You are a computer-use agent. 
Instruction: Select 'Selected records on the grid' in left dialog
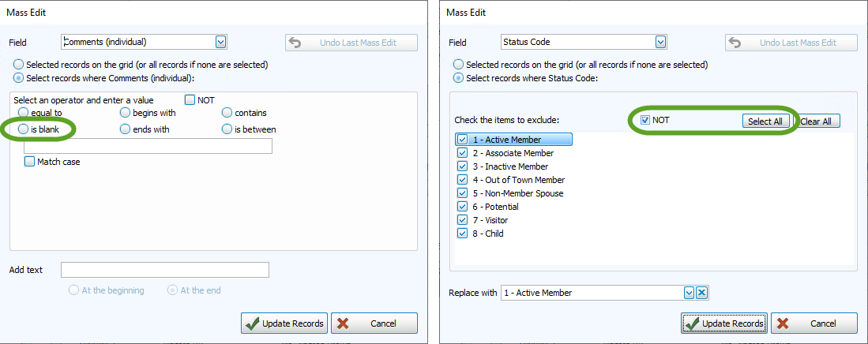point(19,65)
